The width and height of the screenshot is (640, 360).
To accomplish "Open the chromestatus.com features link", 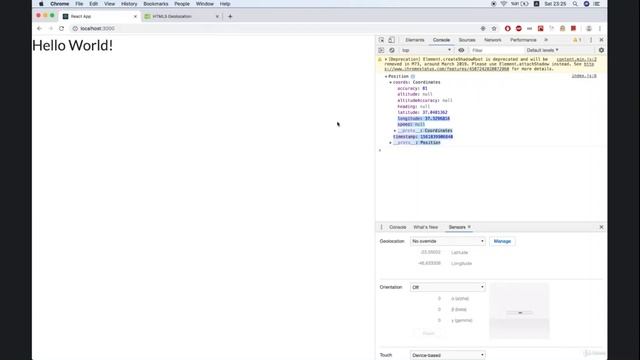I will coord(447,69).
